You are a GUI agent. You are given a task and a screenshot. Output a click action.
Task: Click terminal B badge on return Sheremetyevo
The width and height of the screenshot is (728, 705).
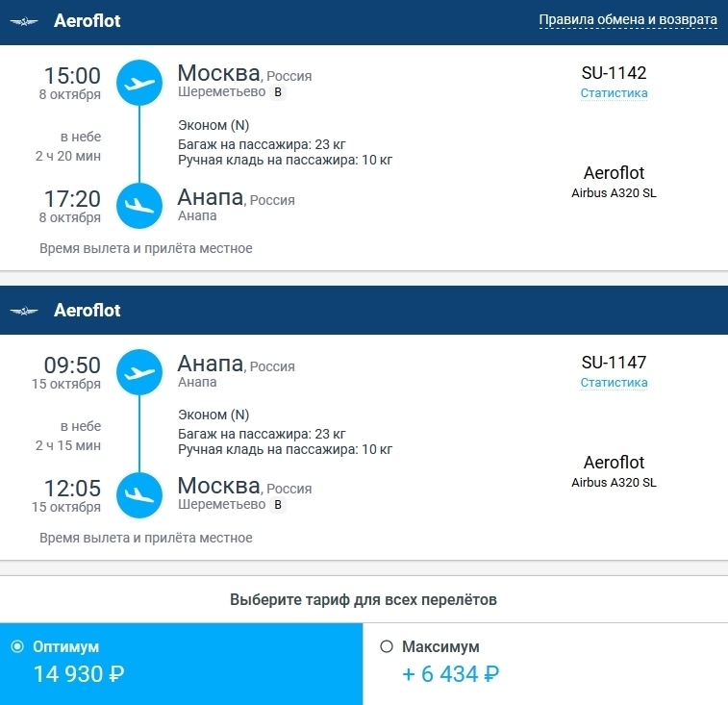(278, 504)
